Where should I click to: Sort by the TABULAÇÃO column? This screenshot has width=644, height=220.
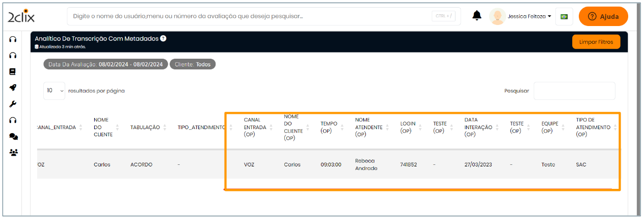tap(145, 128)
